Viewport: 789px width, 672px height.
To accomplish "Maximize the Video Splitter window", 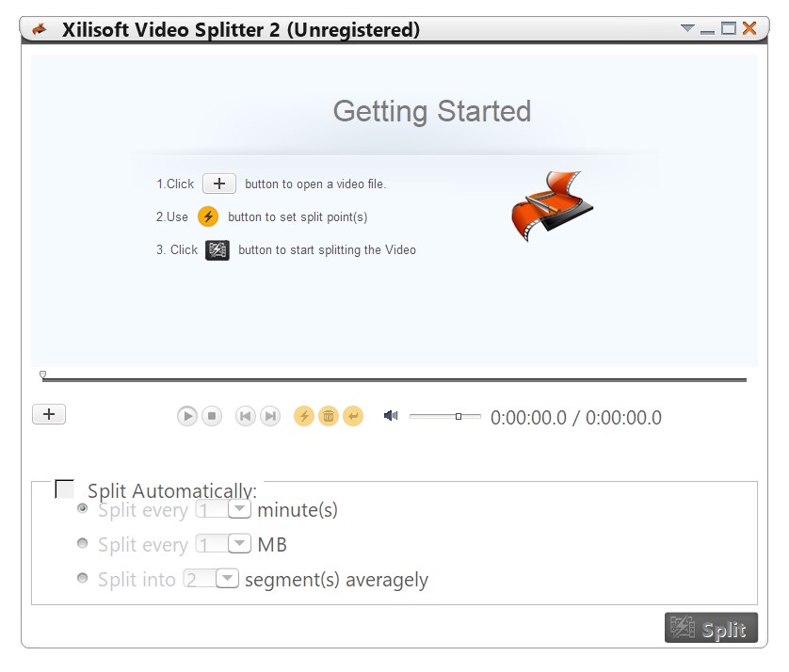I will pos(728,28).
